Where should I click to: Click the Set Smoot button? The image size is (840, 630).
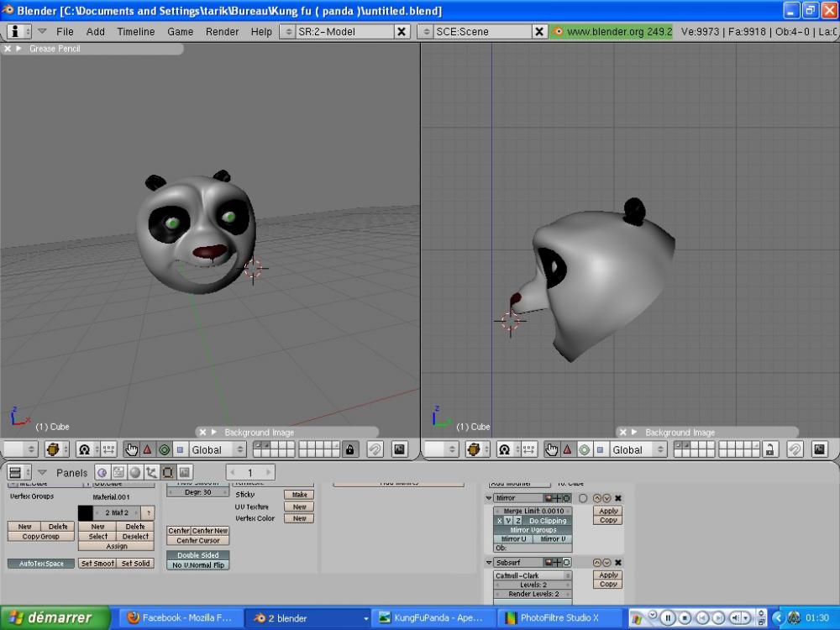(x=97, y=564)
